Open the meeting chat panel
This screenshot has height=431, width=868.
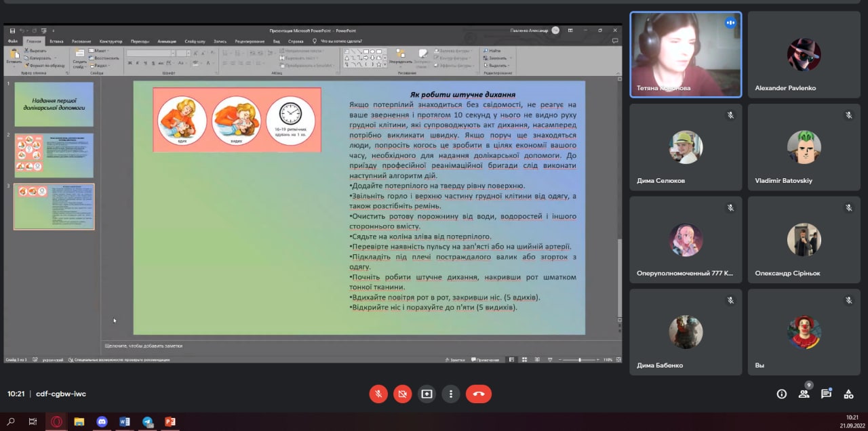pos(826,394)
